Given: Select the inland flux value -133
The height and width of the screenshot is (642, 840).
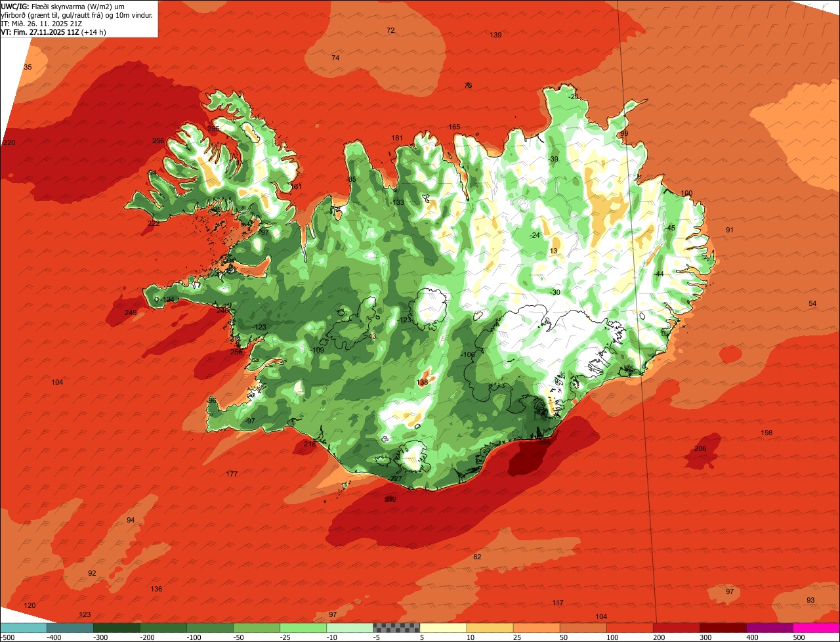Looking at the screenshot, I should coord(398,202).
